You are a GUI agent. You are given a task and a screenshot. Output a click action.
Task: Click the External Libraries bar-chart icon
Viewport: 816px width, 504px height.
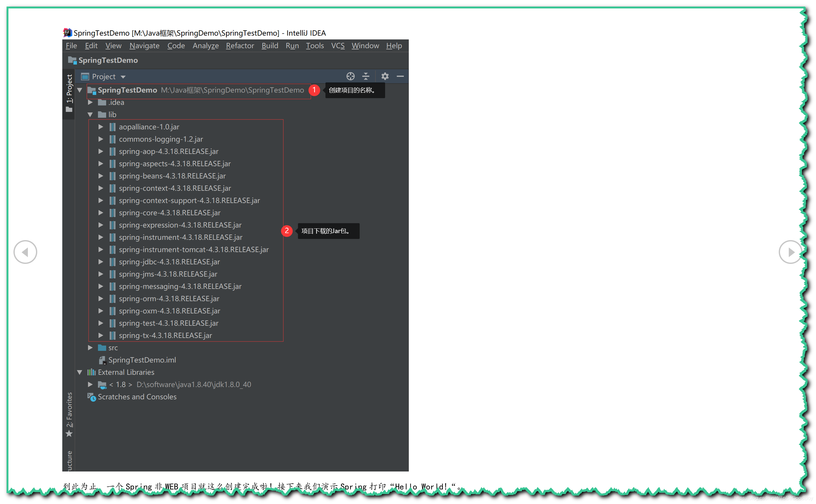pyautogui.click(x=91, y=372)
